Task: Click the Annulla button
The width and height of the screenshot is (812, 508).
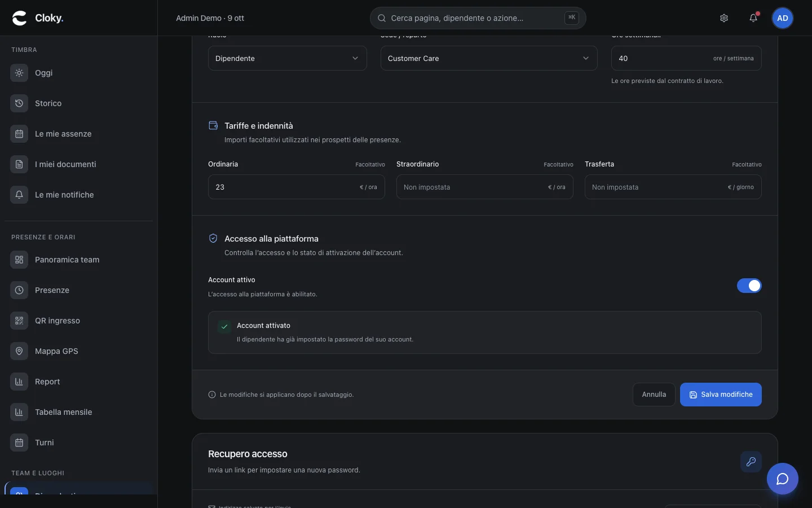Action: point(654,395)
